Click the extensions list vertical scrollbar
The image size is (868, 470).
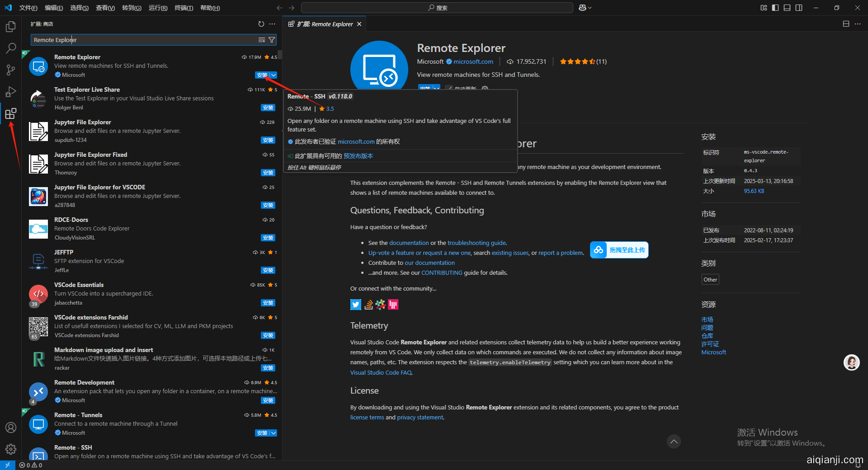coord(280,55)
